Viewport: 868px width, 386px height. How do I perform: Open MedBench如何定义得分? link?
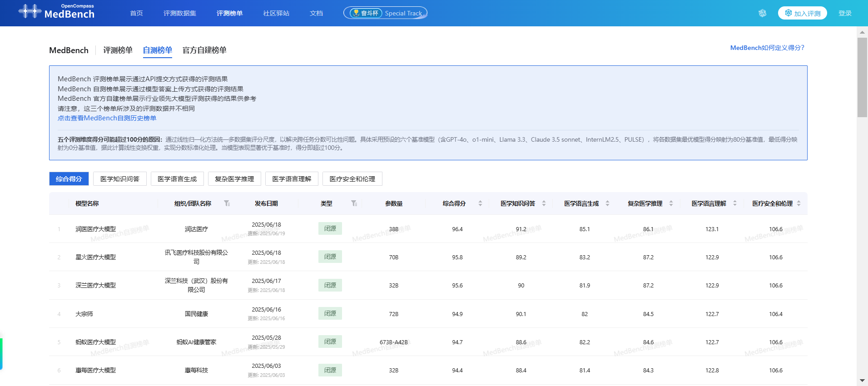(767, 48)
